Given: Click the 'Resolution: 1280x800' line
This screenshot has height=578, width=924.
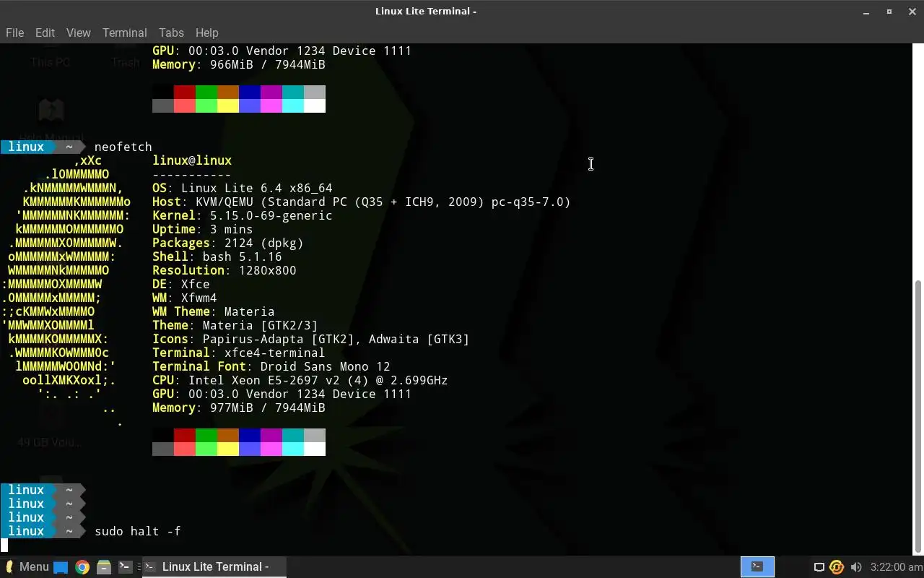Looking at the screenshot, I should click(x=224, y=270).
